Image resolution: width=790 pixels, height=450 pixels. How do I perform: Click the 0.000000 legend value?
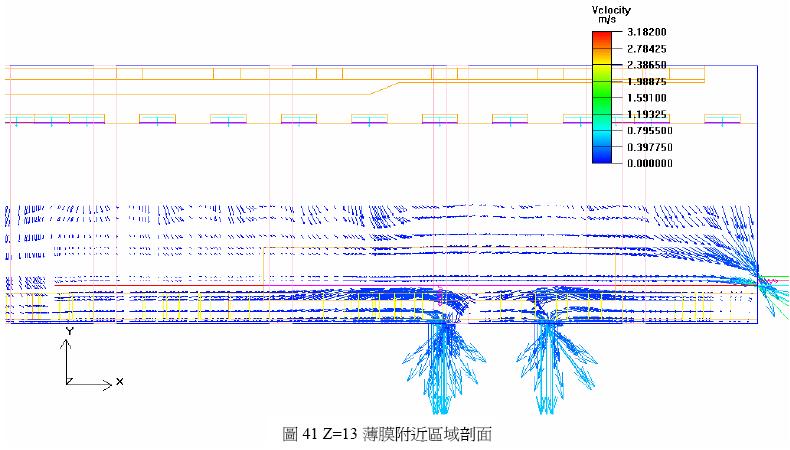click(x=650, y=163)
